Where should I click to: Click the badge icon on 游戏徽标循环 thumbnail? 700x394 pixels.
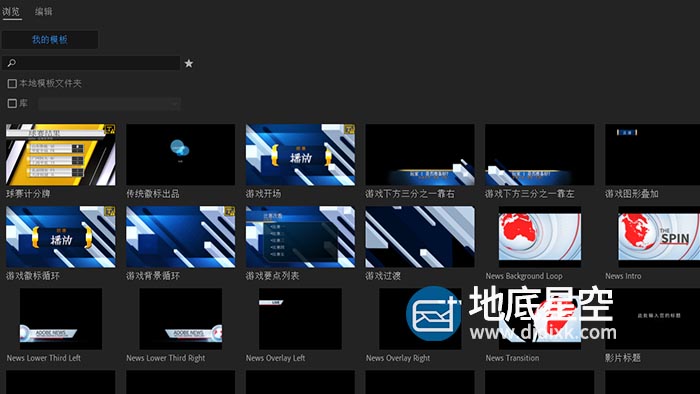(109, 211)
